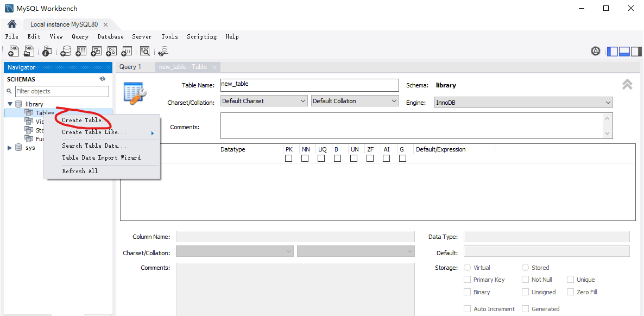The height and width of the screenshot is (316, 644).
Task: Tick the AI column header checkbox
Action: point(386,158)
